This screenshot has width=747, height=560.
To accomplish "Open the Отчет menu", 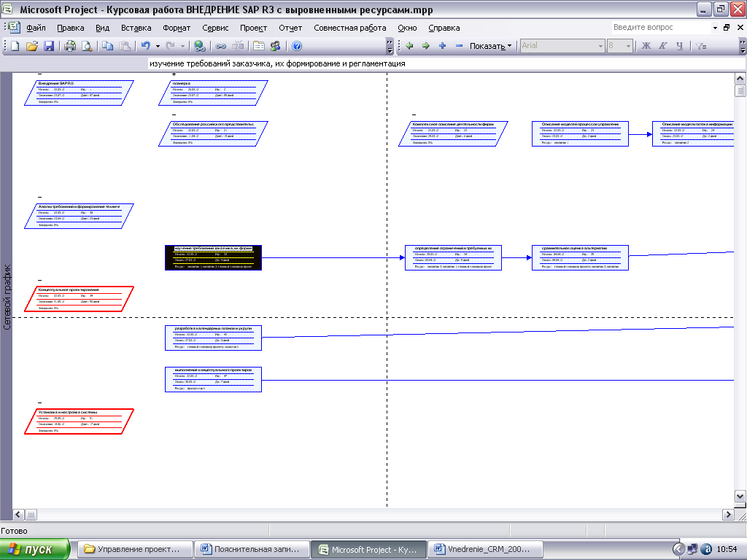I will (290, 28).
